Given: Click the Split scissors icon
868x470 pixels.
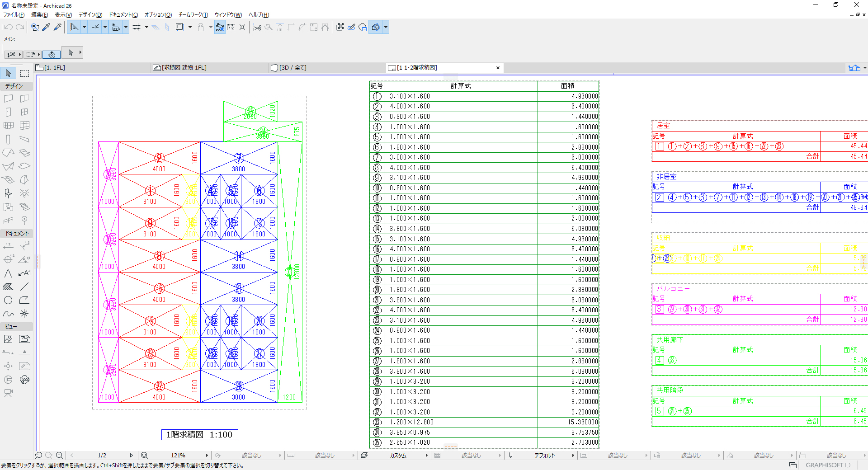Looking at the screenshot, I should pos(257,27).
